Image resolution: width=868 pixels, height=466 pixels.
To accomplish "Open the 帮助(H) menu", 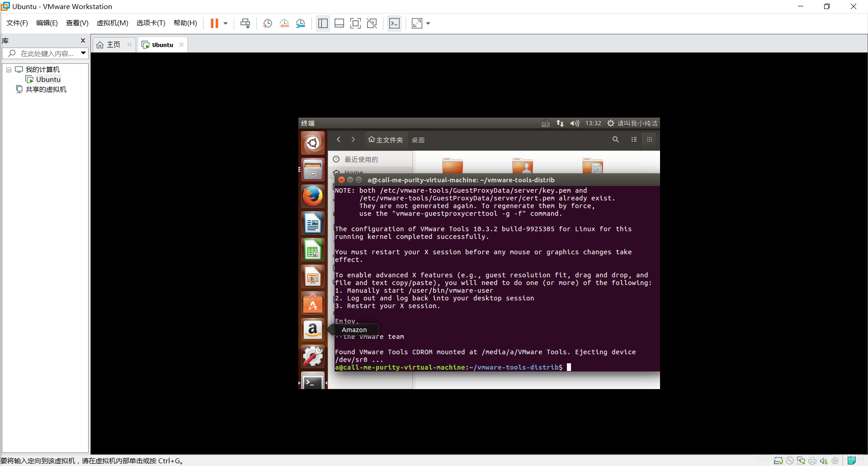I will coord(185,23).
